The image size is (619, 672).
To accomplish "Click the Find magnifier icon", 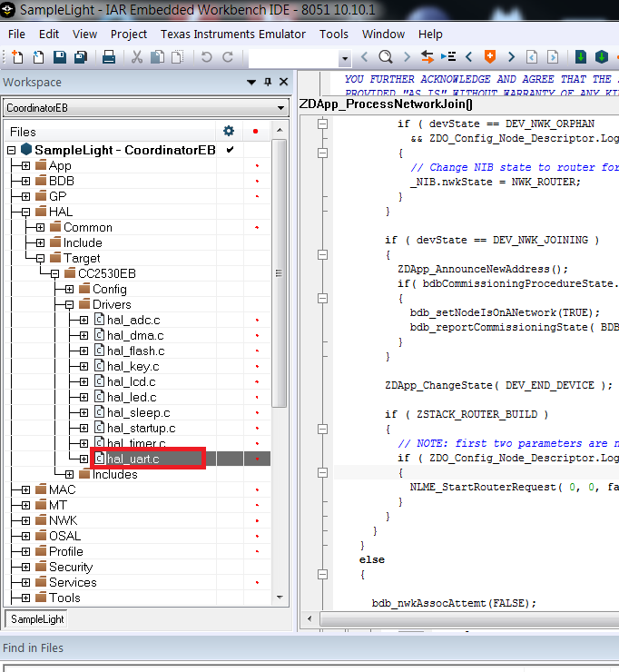I will [x=386, y=57].
